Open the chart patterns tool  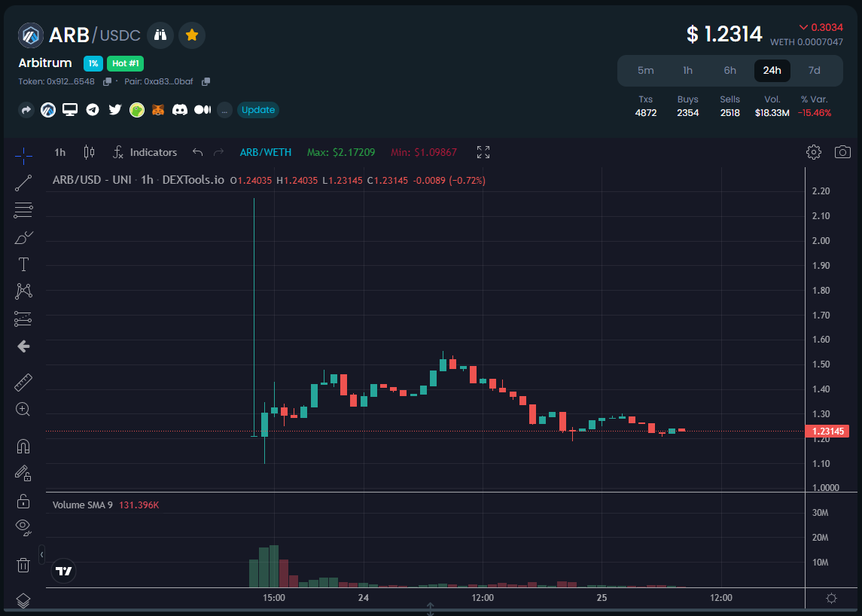coord(23,291)
